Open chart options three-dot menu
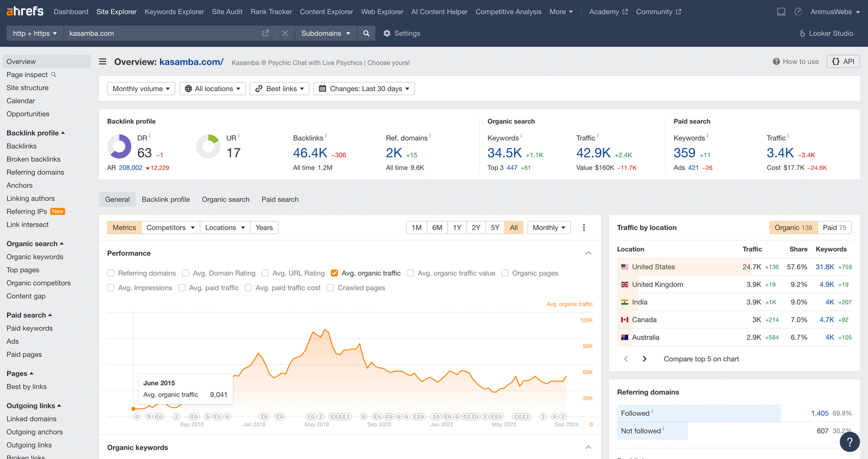The image size is (868, 459). point(584,227)
